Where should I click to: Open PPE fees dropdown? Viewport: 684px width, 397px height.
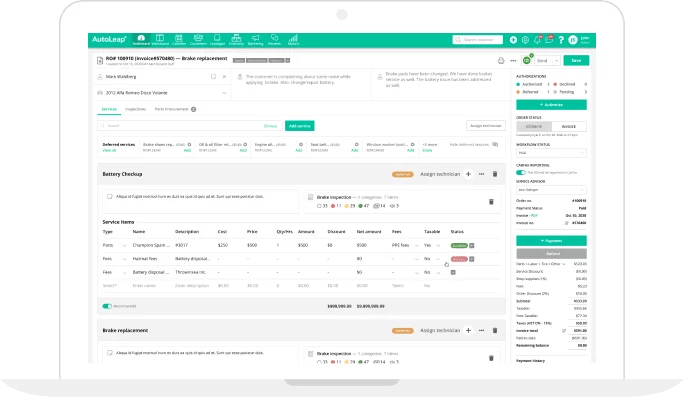click(x=417, y=246)
